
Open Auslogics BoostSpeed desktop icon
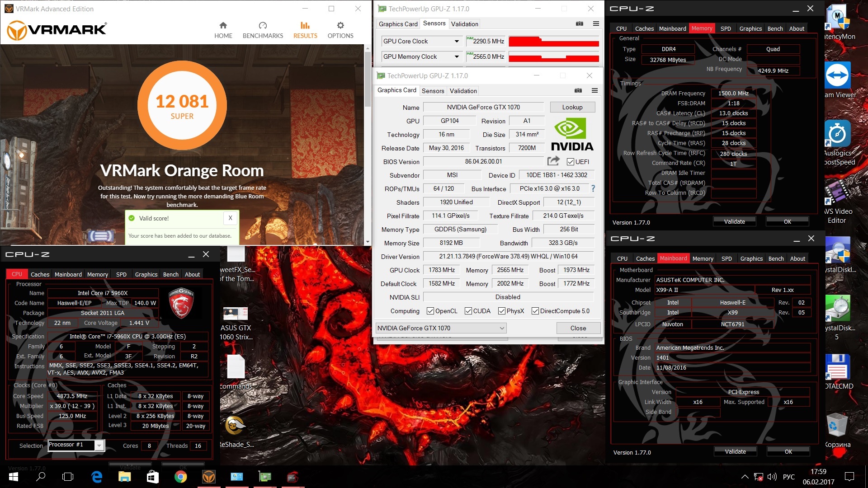coord(837,143)
